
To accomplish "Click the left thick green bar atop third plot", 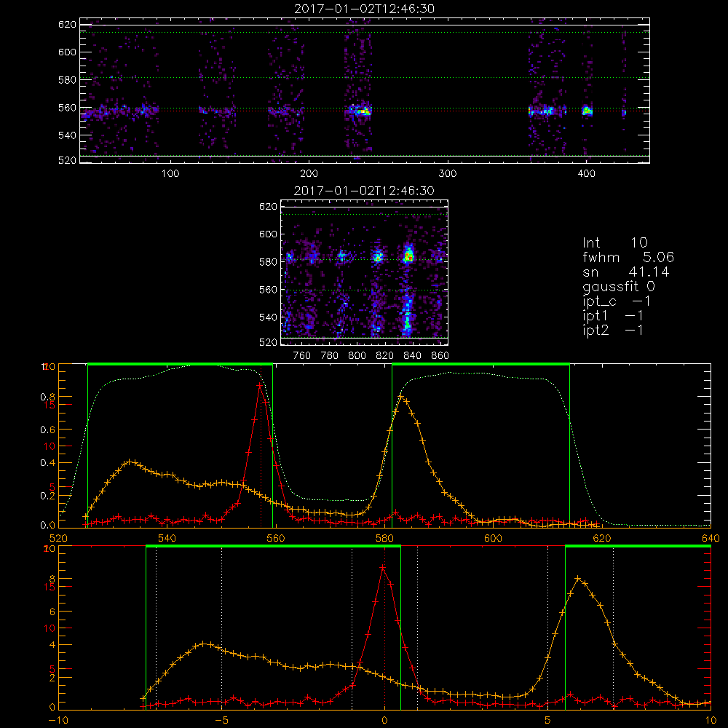I will [180, 364].
